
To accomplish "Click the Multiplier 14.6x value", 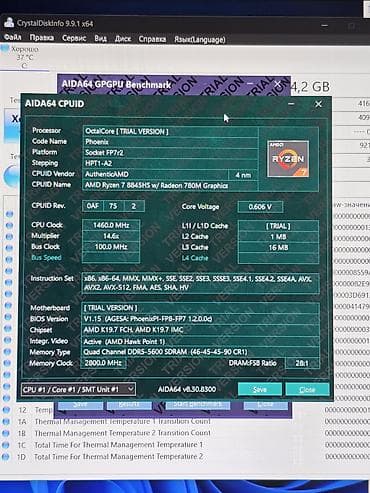I will pos(111,236).
